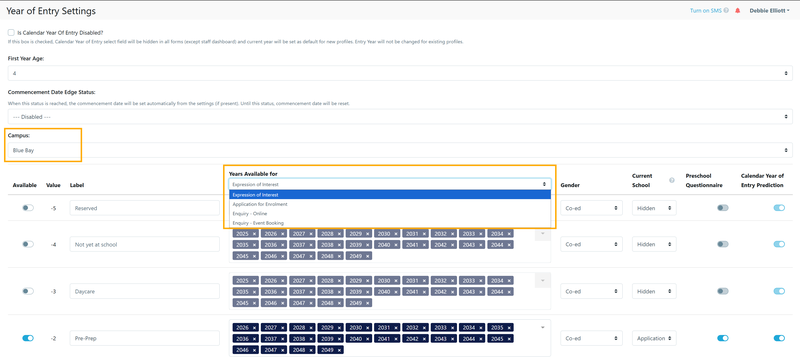The height and width of the screenshot is (360, 800).
Task: Choose Application for Enrolment option
Action: 390,204
